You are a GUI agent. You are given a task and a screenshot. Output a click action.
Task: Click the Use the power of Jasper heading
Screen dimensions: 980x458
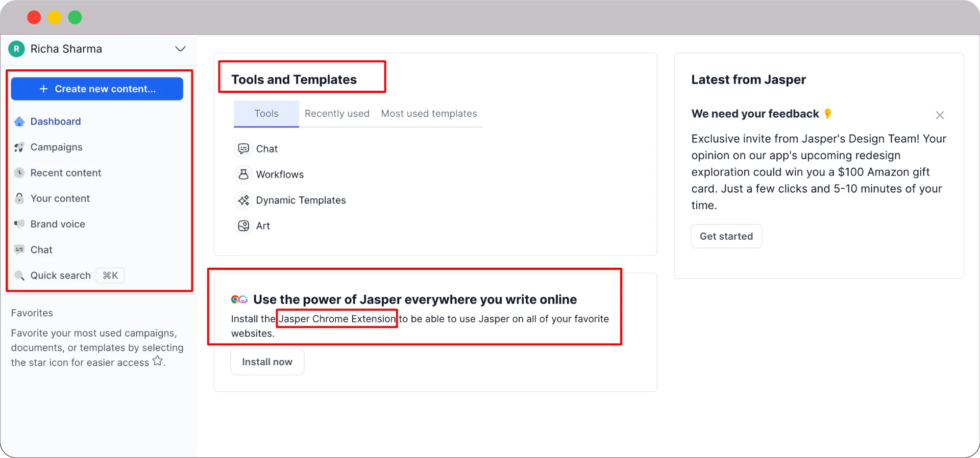415,299
